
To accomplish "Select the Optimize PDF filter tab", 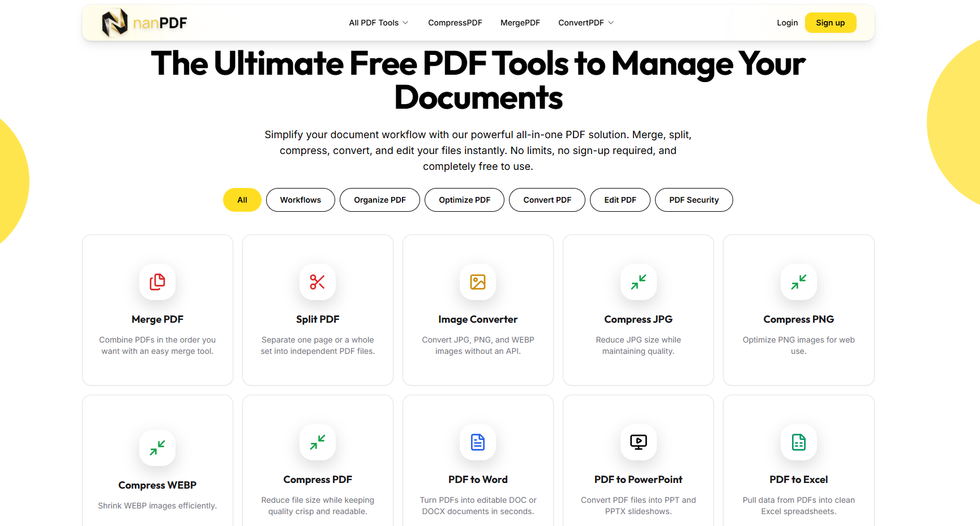I will click(465, 200).
